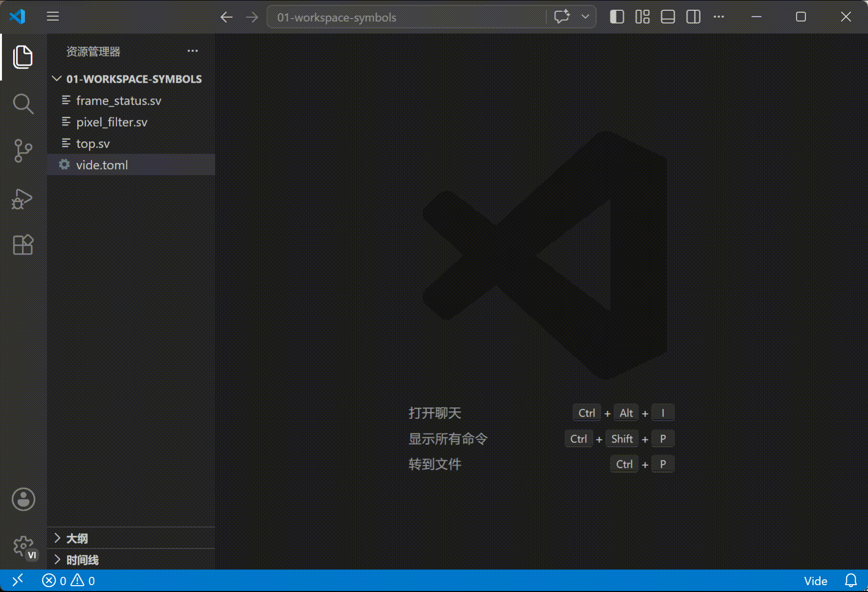
Task: Open the remote window indicator
Action: click(x=18, y=581)
